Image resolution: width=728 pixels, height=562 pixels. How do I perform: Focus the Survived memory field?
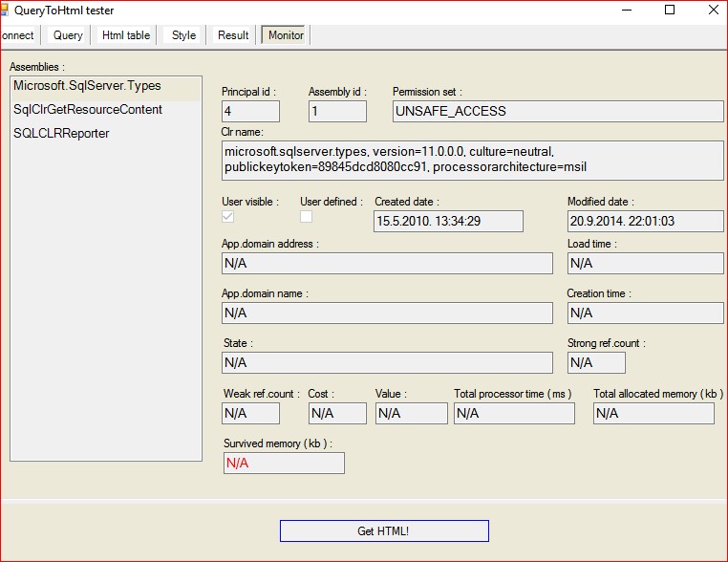click(283, 463)
